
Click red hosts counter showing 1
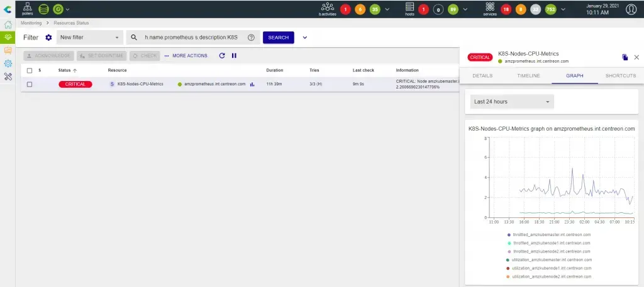coord(423,9)
